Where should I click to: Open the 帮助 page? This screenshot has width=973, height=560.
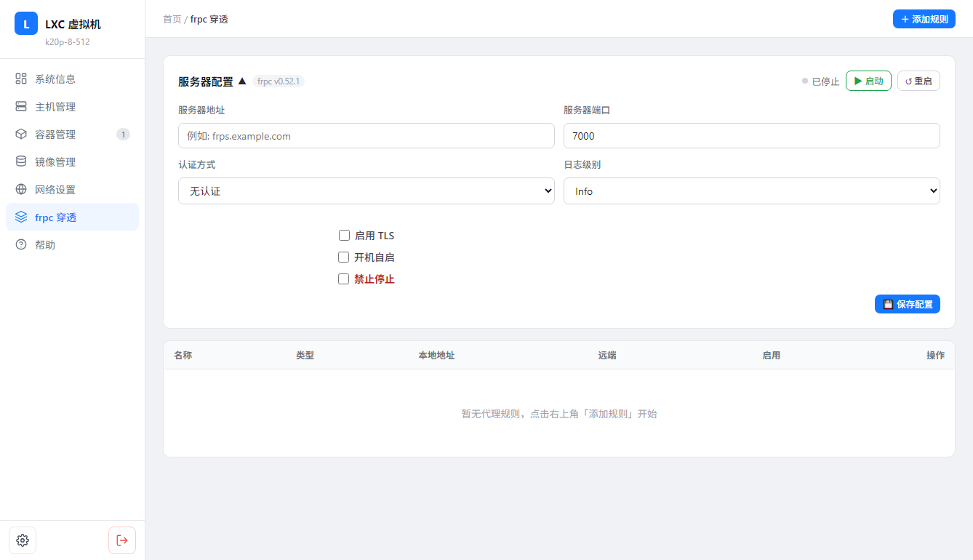click(72, 244)
